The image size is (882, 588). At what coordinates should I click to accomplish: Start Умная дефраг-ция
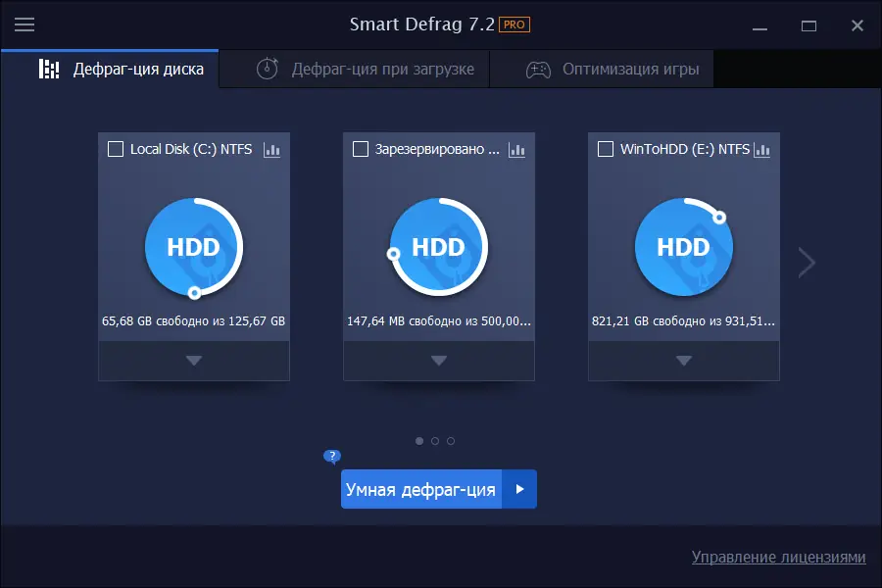pos(421,488)
